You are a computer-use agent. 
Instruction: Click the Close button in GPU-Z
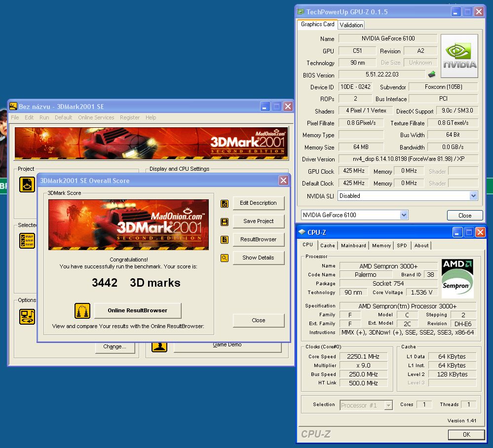click(x=465, y=215)
